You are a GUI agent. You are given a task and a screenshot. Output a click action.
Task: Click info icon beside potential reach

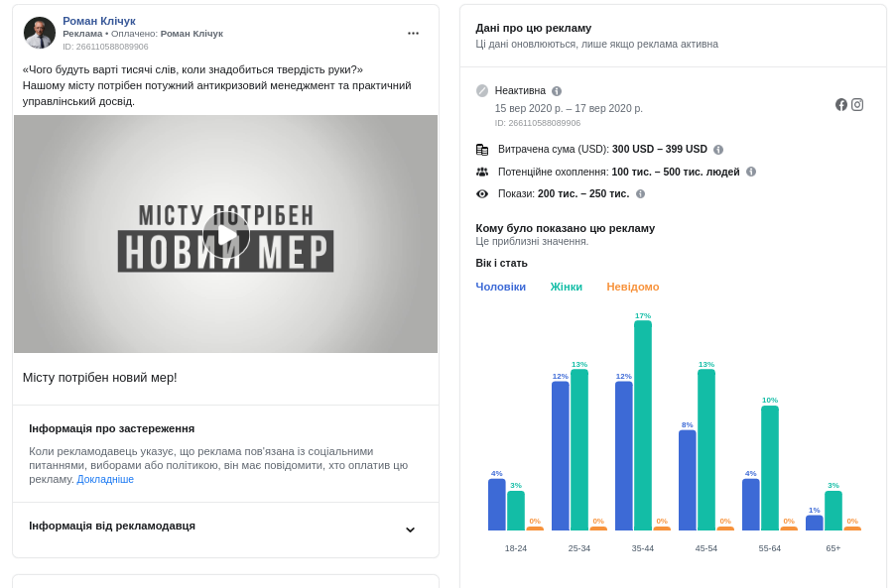click(751, 172)
